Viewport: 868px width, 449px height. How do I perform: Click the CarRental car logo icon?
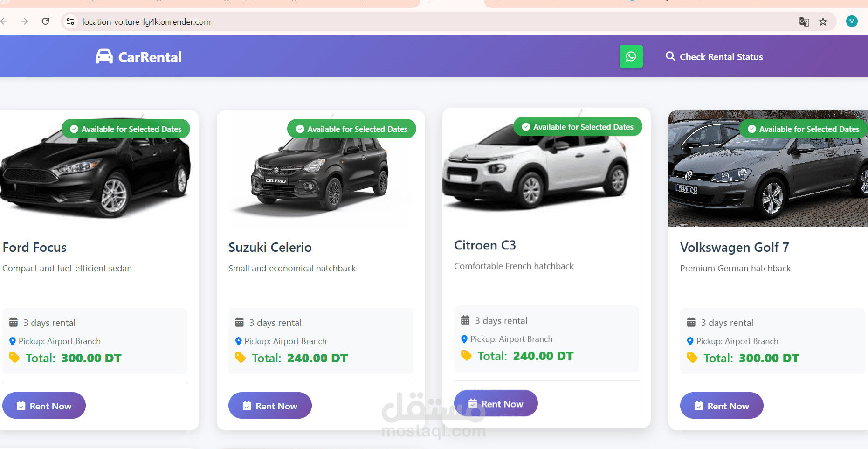tap(104, 56)
